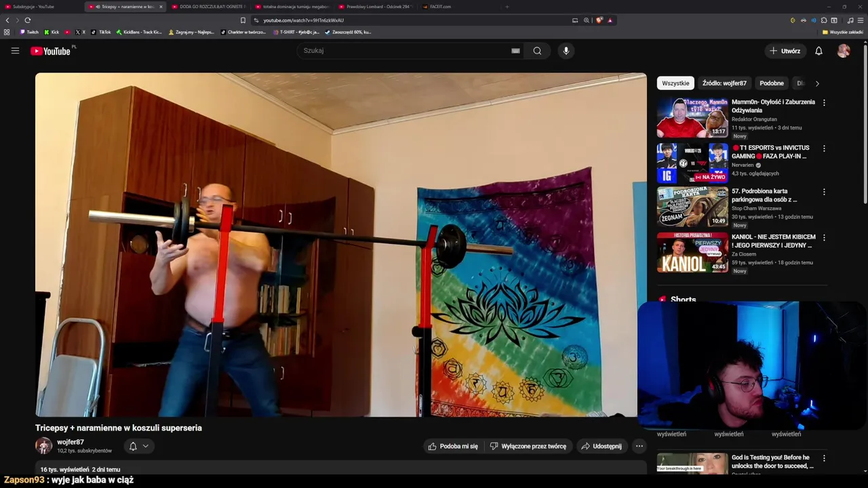Like the video with Podoba mi się
This screenshot has height=488, width=868.
tap(453, 446)
